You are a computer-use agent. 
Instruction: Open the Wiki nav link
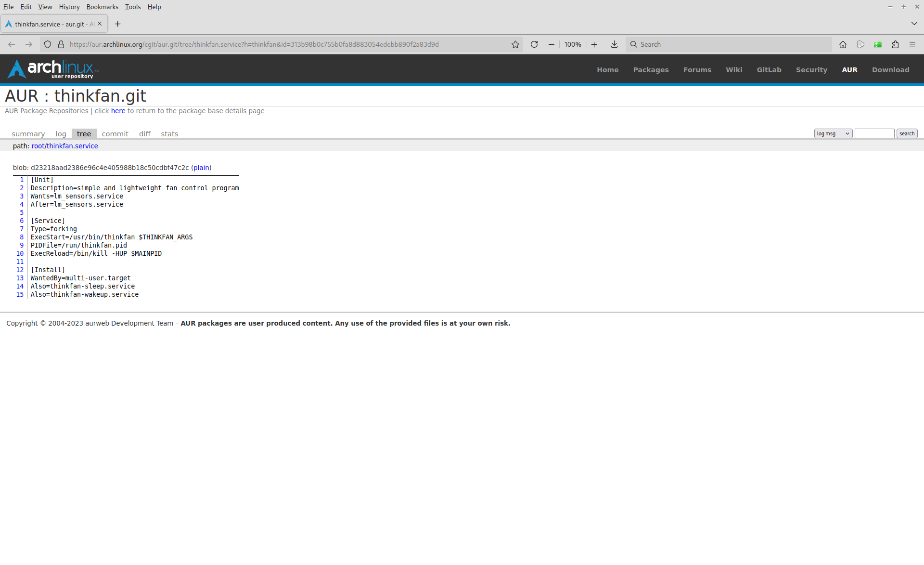tap(734, 70)
